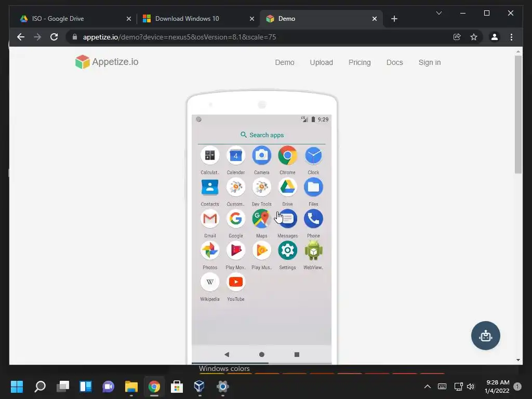This screenshot has width=532, height=399.
Task: Launch the Camera app
Action: point(262,156)
